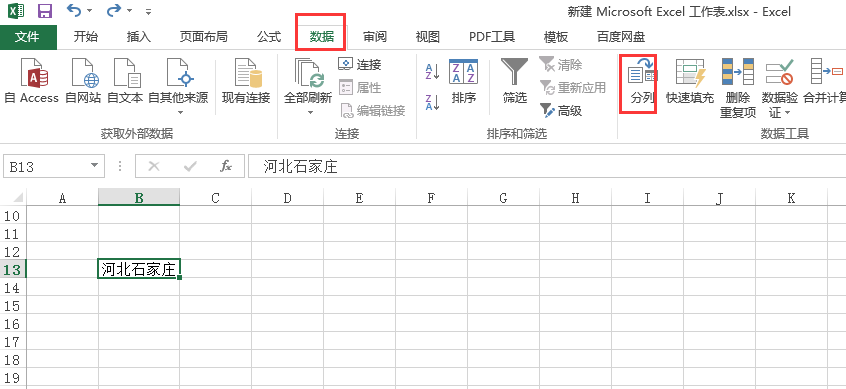The width and height of the screenshot is (846, 389).
Task: Switch to the 视图 tab
Action: (x=428, y=37)
